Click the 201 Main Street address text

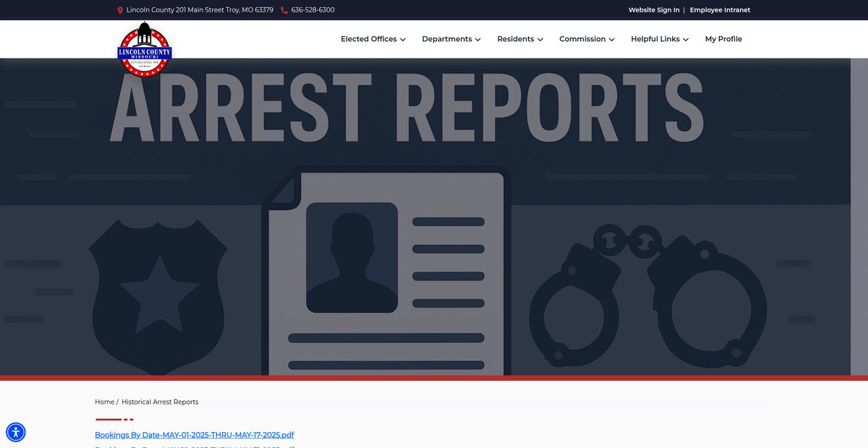coord(200,10)
